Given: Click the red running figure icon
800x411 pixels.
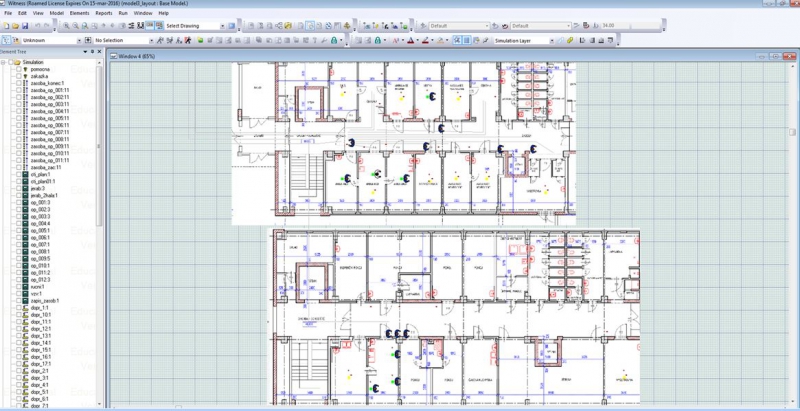Looking at the screenshot, I should (185, 41).
